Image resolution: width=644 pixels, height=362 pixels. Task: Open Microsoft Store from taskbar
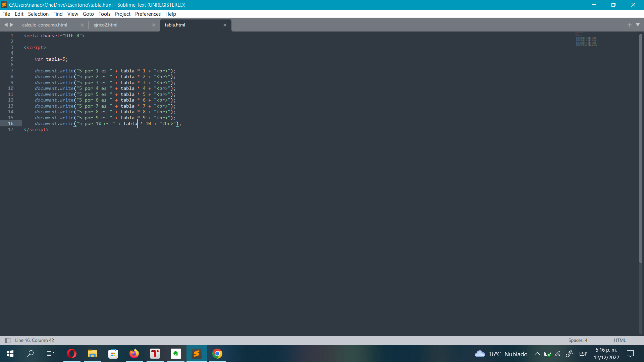point(113,354)
